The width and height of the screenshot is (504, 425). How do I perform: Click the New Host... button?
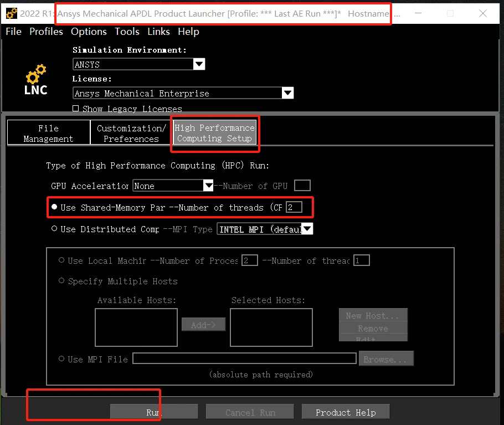click(x=373, y=315)
